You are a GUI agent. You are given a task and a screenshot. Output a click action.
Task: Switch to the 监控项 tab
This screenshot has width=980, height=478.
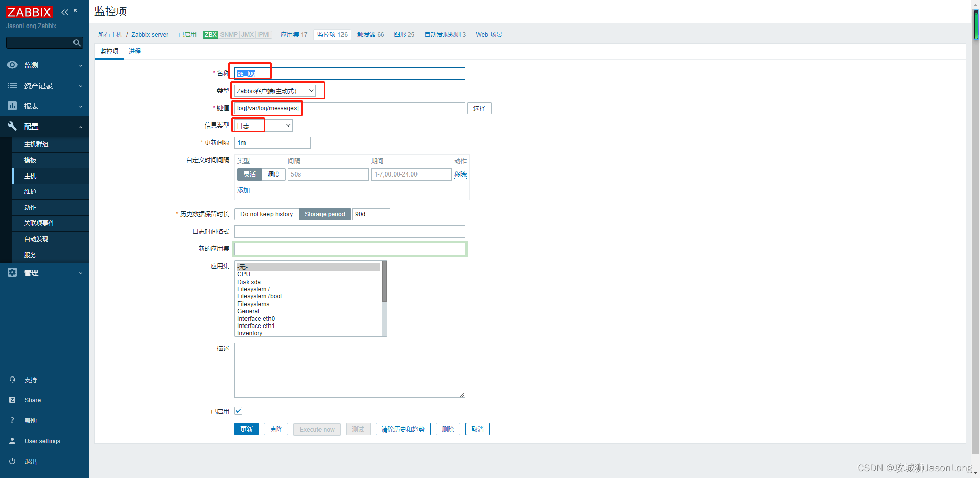[109, 52]
